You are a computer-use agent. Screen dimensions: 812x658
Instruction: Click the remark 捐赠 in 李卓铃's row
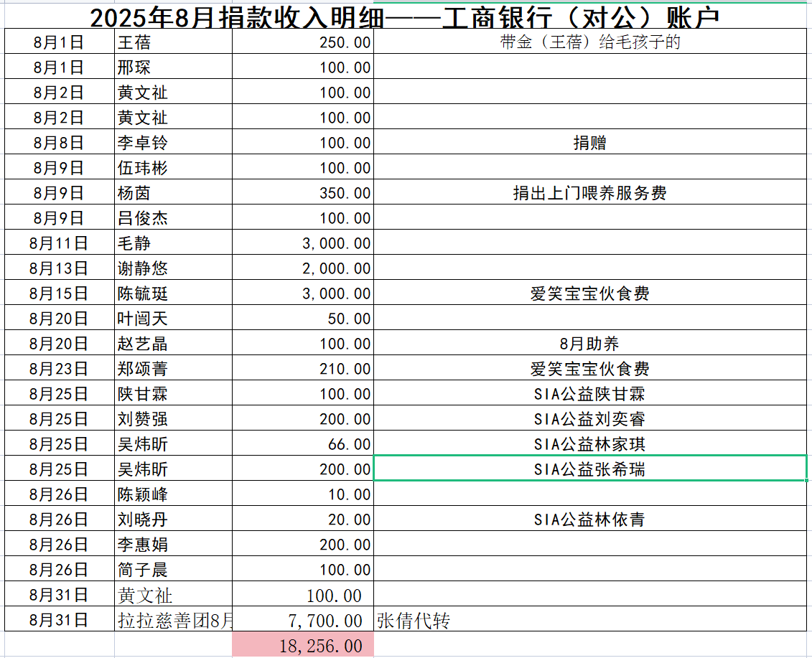pyautogui.click(x=591, y=143)
